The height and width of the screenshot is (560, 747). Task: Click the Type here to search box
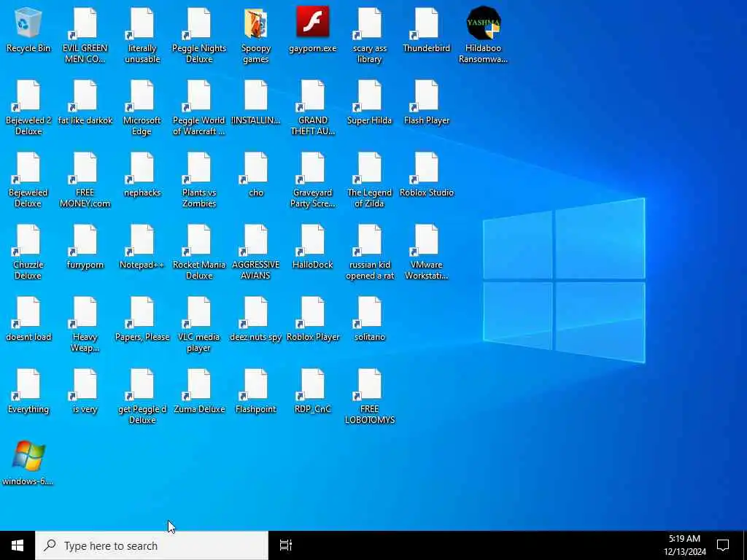coord(152,545)
